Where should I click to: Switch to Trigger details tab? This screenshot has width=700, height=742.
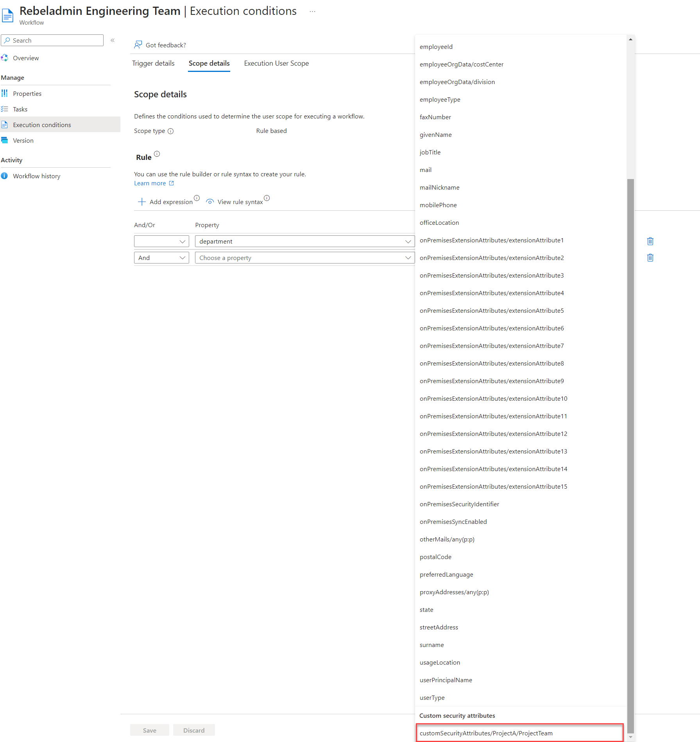[x=153, y=63]
